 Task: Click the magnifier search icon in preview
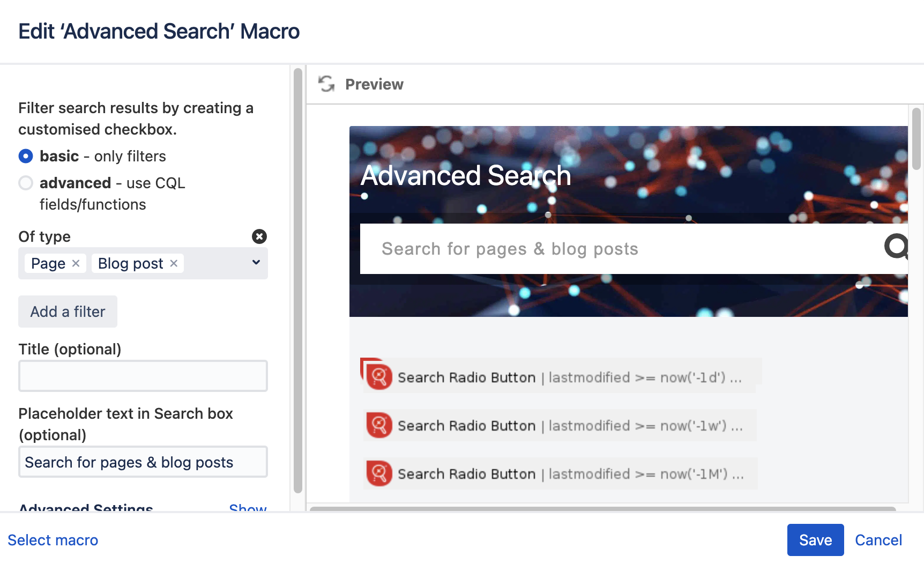pyautogui.click(x=895, y=247)
